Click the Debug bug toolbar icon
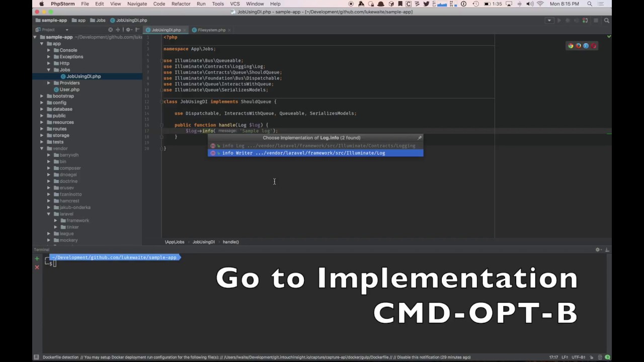644x362 pixels. pos(568,21)
